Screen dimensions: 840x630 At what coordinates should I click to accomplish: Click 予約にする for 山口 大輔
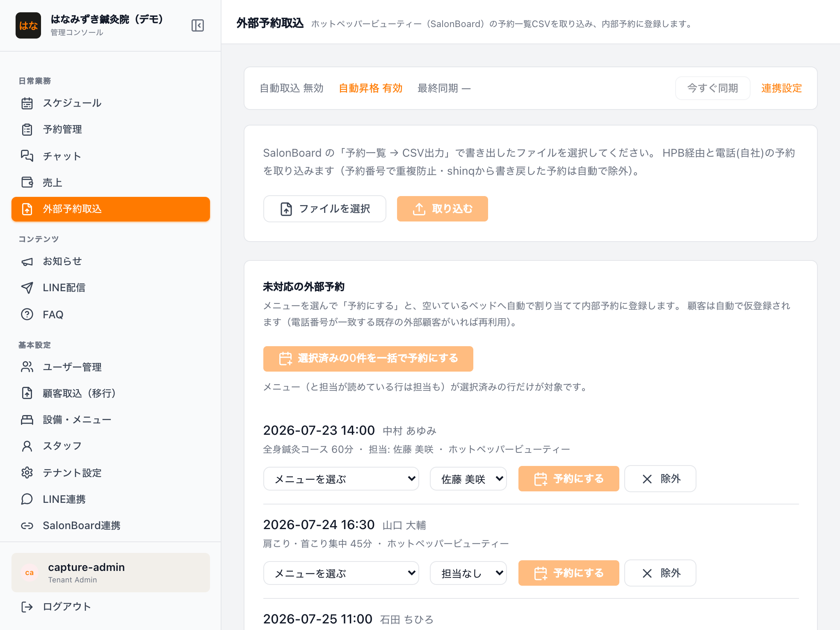pos(568,573)
